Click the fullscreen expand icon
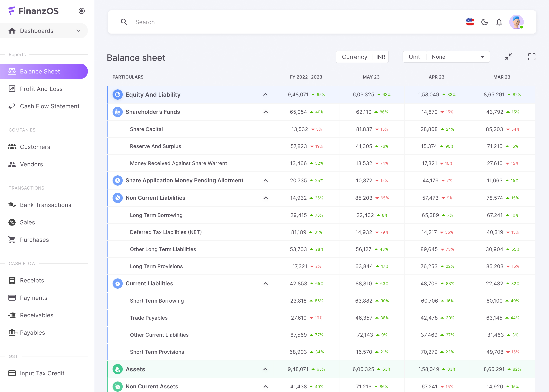Viewport: 549px width, 392px height. click(531, 57)
